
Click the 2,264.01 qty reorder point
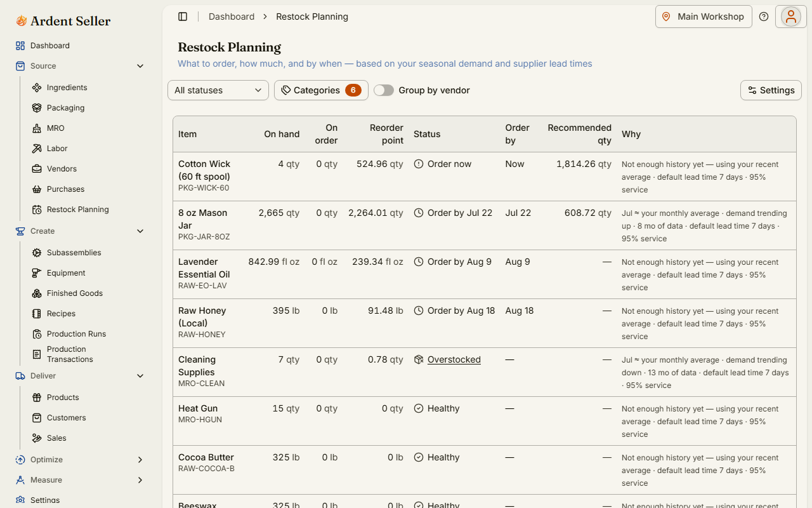click(x=376, y=213)
